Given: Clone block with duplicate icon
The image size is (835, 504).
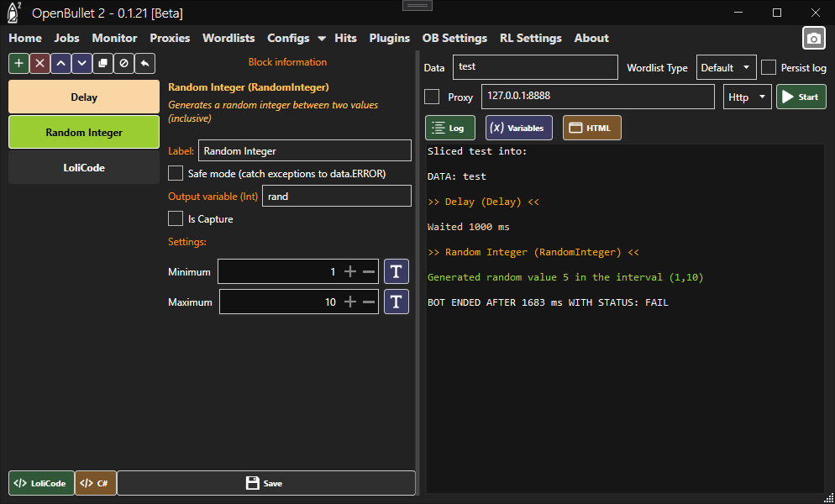Looking at the screenshot, I should pyautogui.click(x=102, y=63).
